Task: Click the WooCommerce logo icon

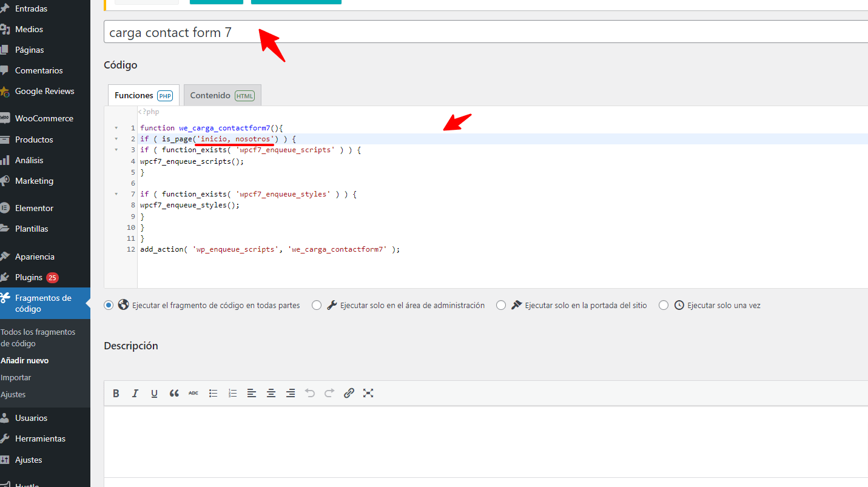Action: coord(5,118)
